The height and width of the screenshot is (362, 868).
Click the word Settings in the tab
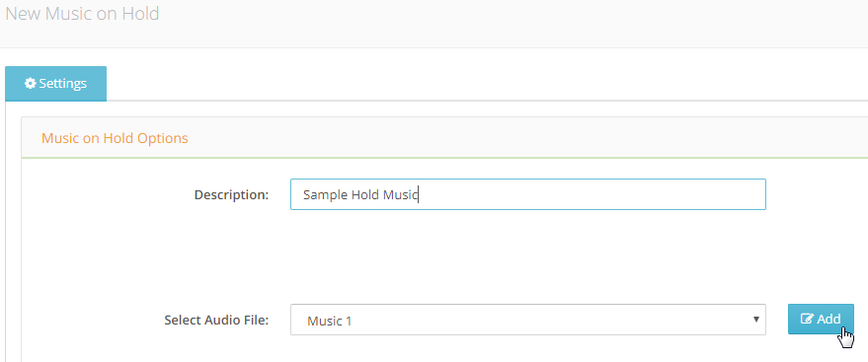(62, 84)
